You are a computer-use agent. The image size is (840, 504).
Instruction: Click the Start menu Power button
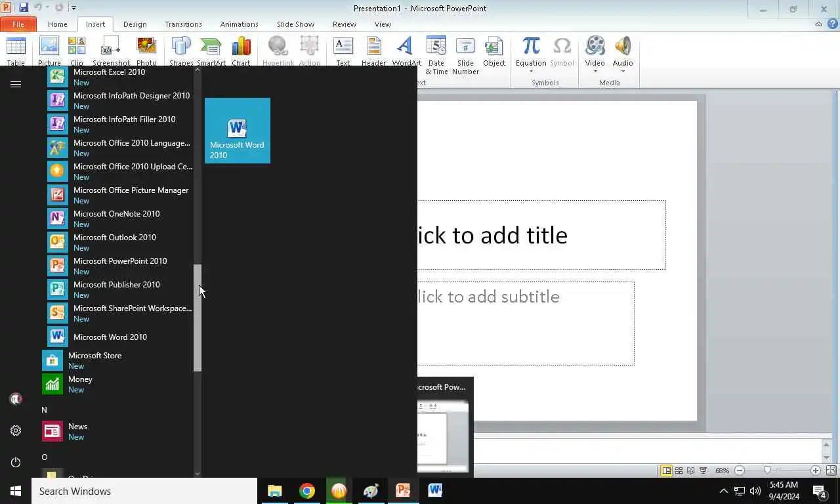tap(16, 462)
